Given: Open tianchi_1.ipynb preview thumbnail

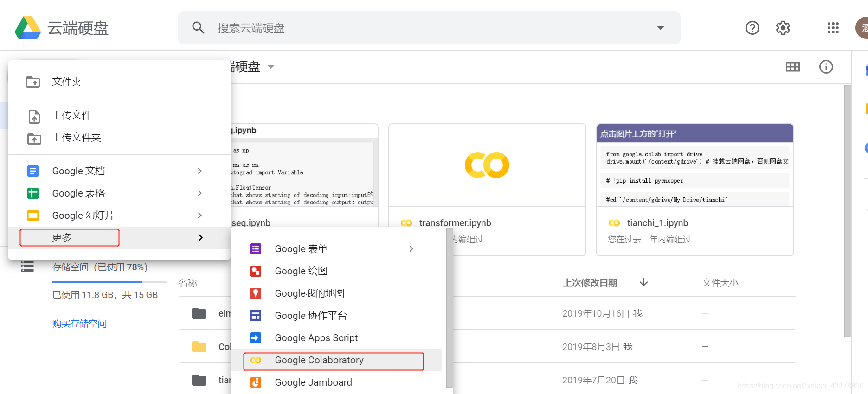Looking at the screenshot, I should 695,165.
